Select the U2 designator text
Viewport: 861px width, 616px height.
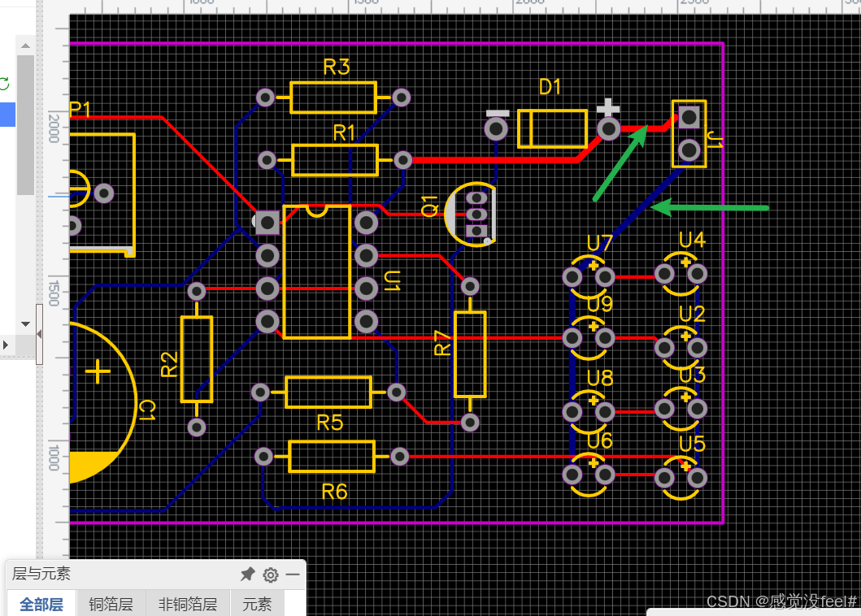692,314
